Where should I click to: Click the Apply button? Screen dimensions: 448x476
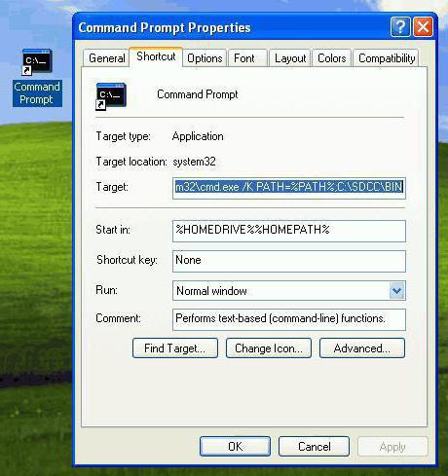(x=392, y=447)
